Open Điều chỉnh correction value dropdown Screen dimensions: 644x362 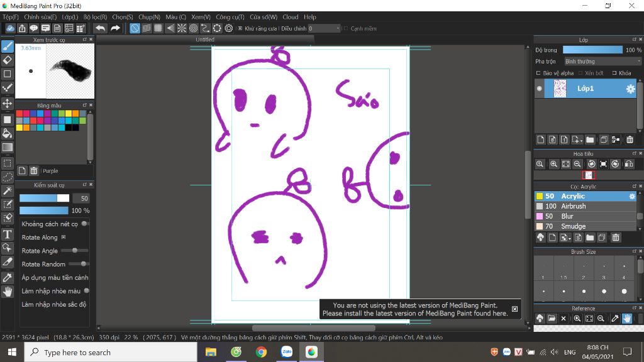point(325,28)
